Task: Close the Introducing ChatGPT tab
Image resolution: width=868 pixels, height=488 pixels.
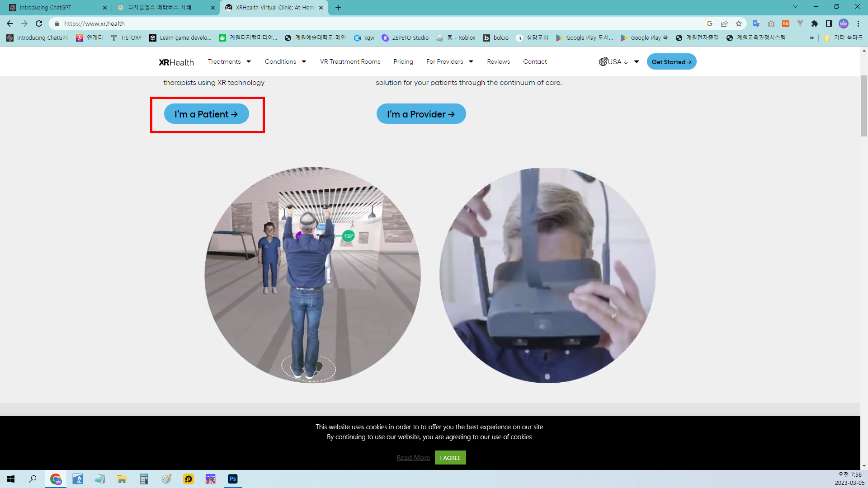Action: click(x=105, y=8)
